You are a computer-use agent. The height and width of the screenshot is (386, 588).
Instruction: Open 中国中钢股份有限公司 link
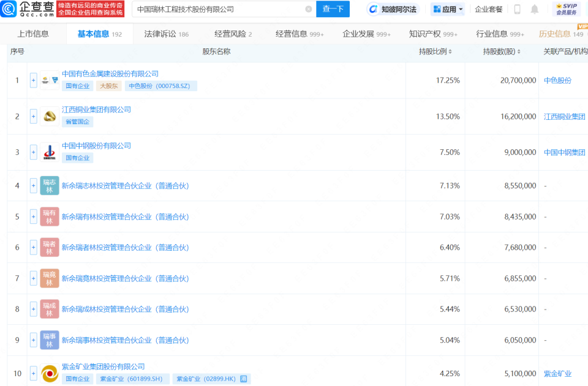tap(96, 146)
